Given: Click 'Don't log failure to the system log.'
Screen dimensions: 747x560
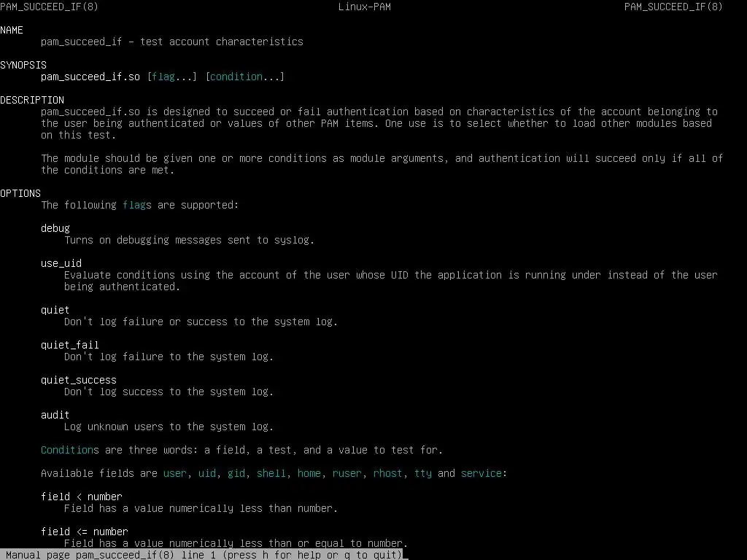Looking at the screenshot, I should pyautogui.click(x=169, y=357).
